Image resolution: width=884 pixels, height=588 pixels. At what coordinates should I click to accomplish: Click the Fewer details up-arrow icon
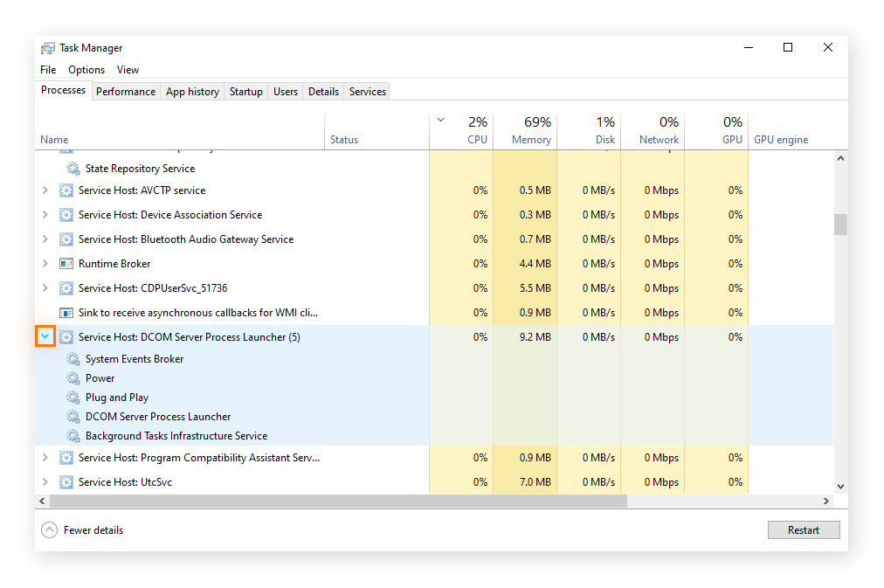(50, 530)
